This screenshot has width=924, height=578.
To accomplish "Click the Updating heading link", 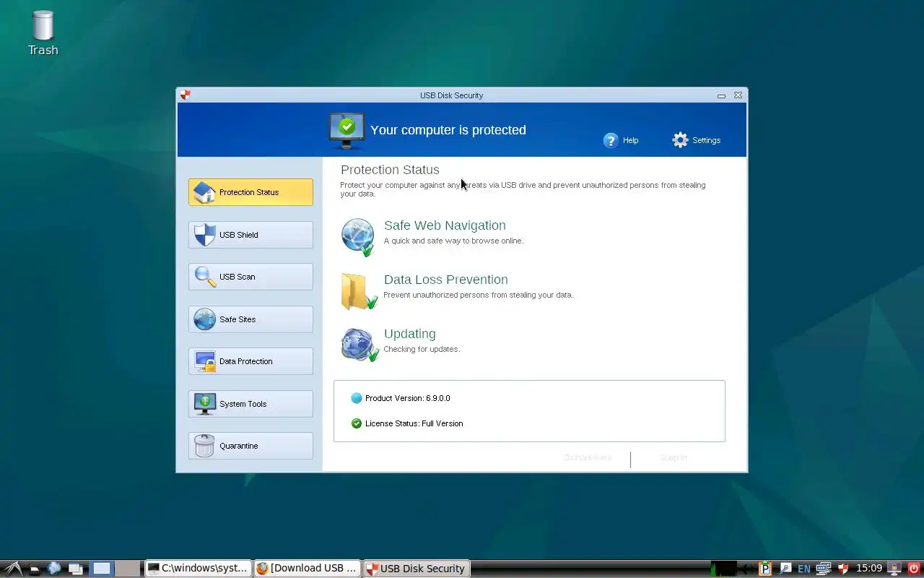I will [x=410, y=334].
